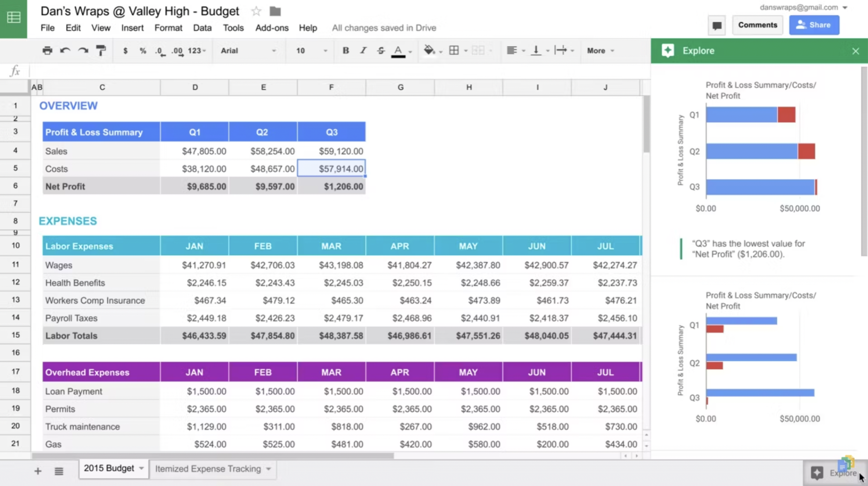Format selection as percent
The image size is (868, 486).
point(142,50)
